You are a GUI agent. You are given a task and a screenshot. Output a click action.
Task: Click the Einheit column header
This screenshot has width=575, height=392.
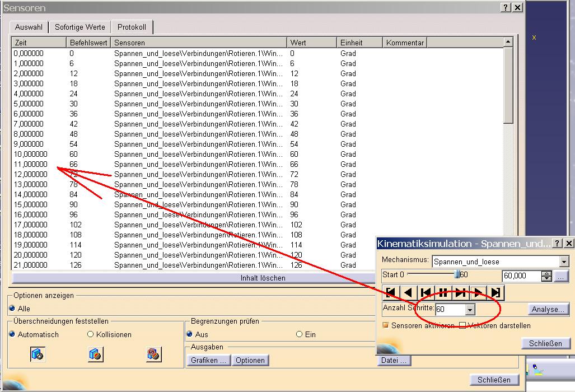point(359,43)
